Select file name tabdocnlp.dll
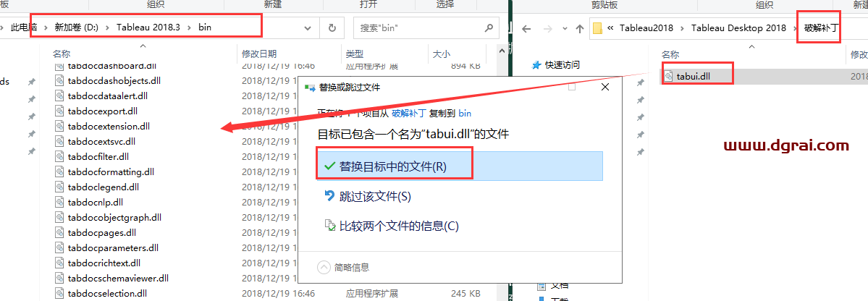This screenshot has width=868, height=301. 96,202
